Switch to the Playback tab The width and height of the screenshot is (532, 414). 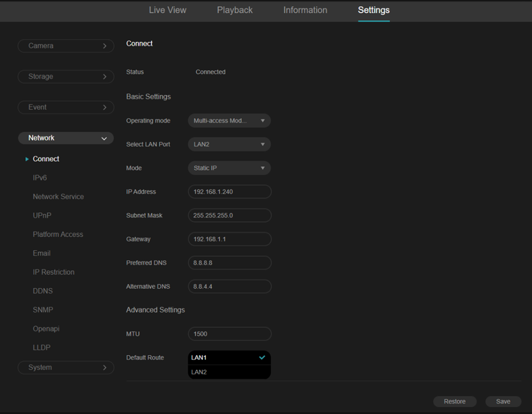coord(234,10)
